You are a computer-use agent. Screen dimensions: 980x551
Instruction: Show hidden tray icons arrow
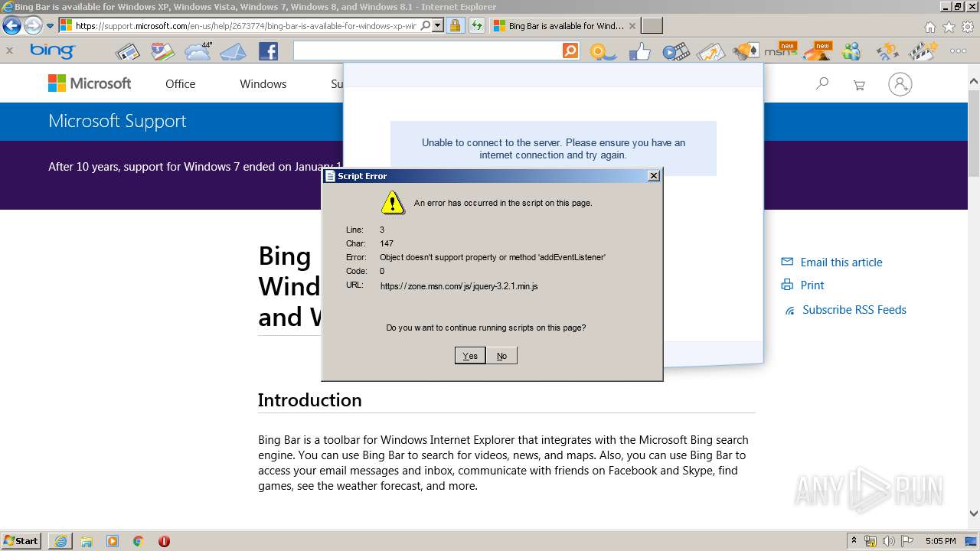[x=854, y=540]
